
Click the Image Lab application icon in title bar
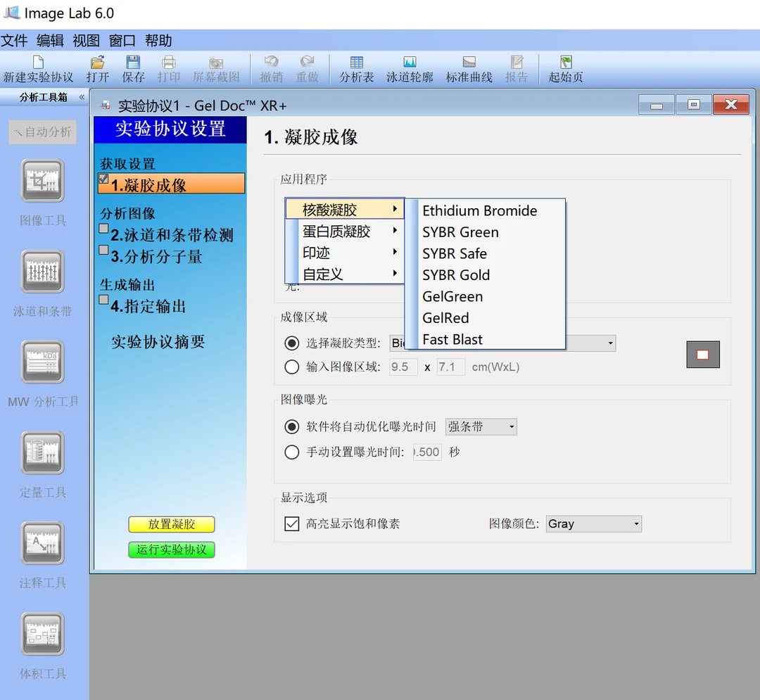tap(12, 13)
